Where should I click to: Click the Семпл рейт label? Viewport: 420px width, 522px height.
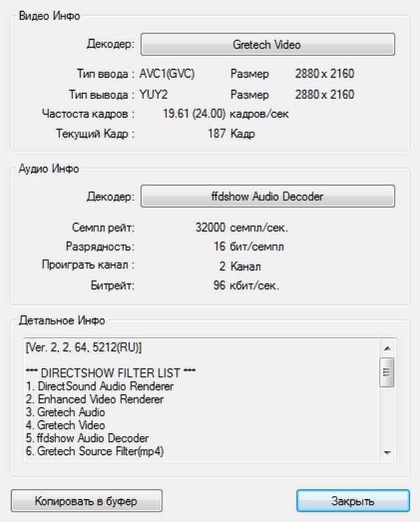103,228
